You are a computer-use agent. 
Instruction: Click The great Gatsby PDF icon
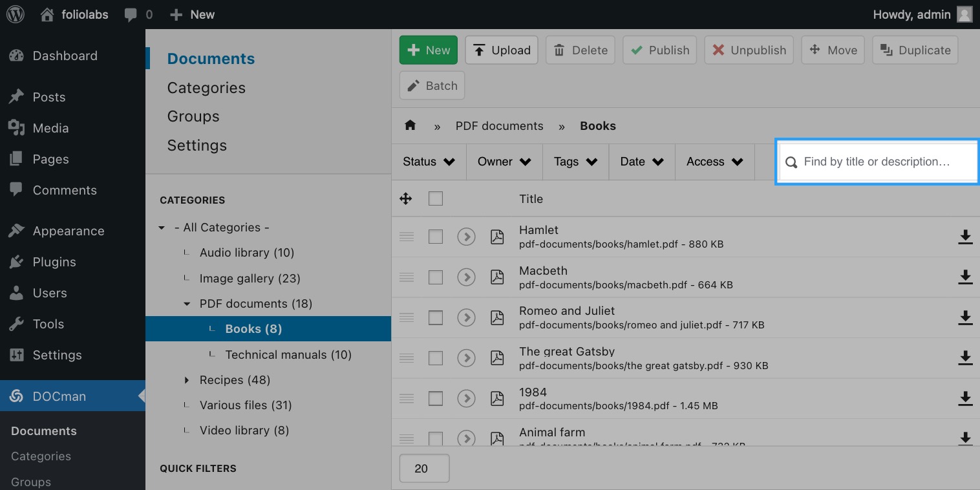point(497,357)
